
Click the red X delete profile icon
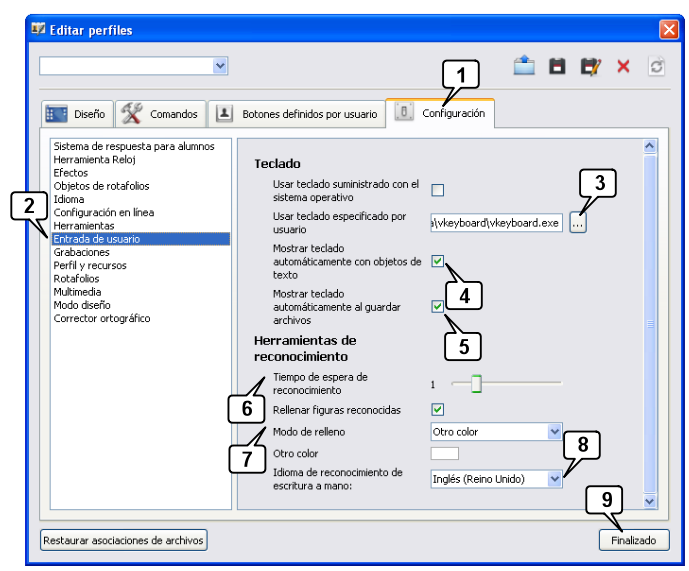click(x=623, y=66)
